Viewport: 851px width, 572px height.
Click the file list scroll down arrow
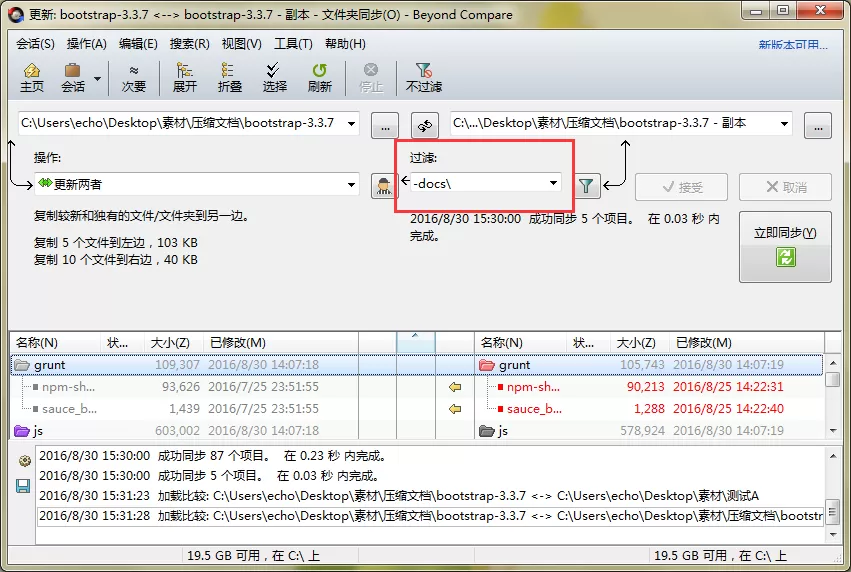[x=833, y=431]
